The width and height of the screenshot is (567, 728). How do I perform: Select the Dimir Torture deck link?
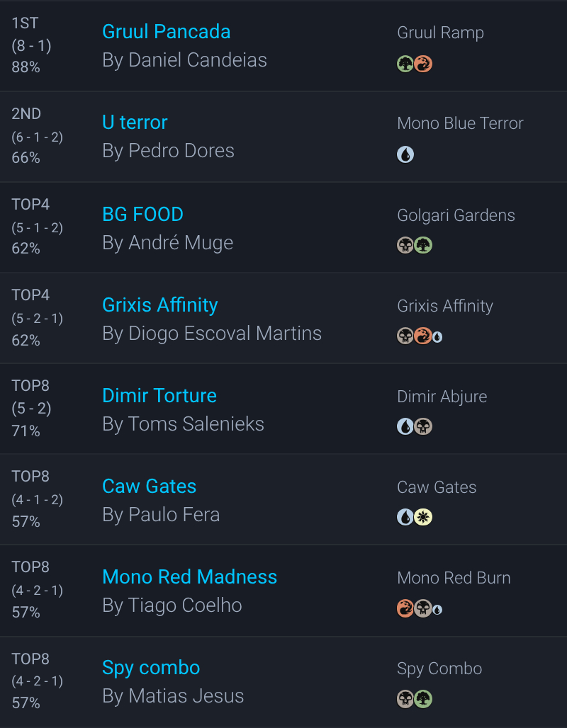click(159, 395)
